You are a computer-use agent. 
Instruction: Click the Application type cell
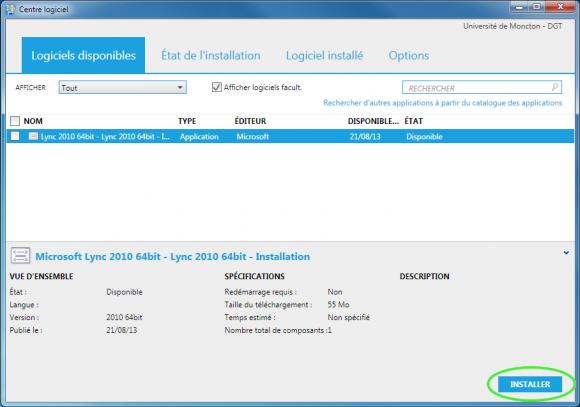click(199, 137)
